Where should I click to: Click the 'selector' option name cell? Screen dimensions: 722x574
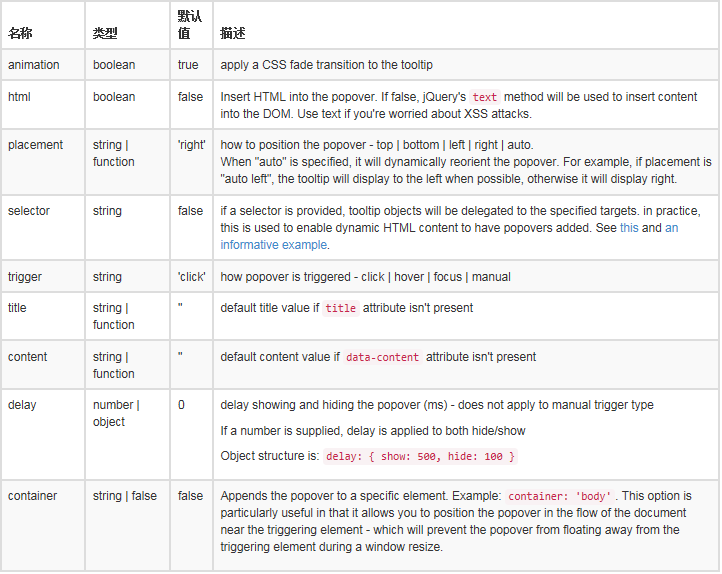[30, 211]
